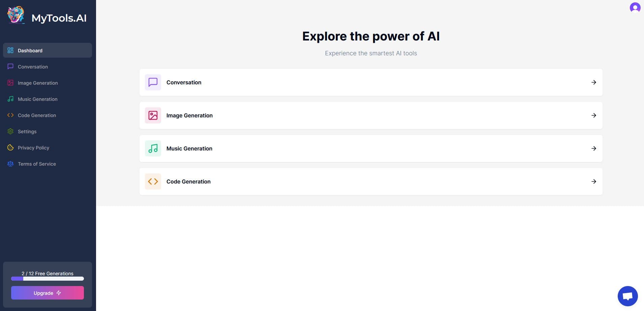
Task: Click the pink picture icon on Image Generation card
Action: click(153, 115)
